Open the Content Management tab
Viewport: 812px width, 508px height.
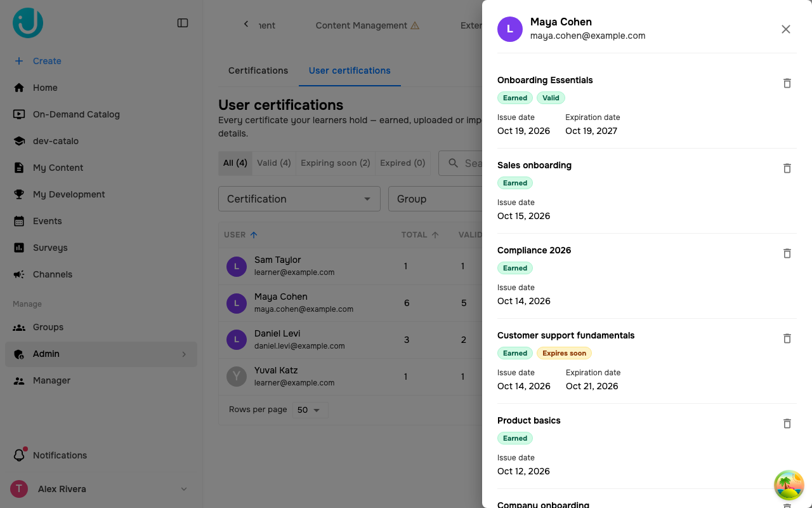coord(367,25)
